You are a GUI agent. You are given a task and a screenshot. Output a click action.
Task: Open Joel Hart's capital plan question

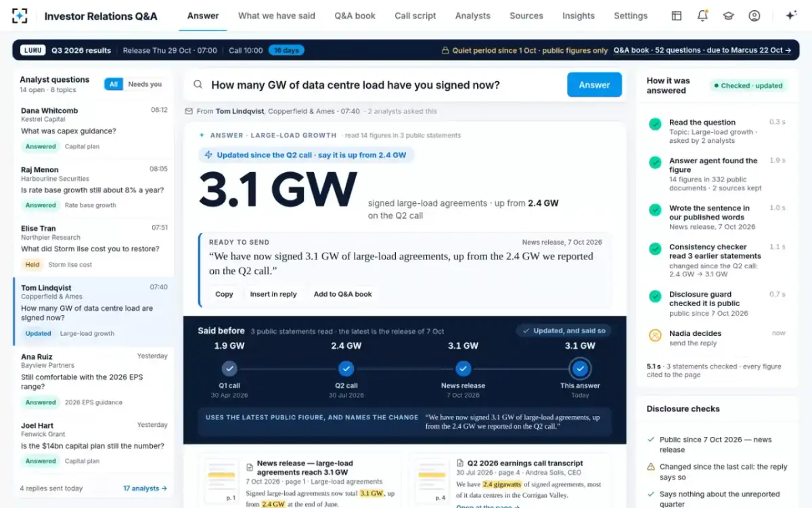93,444
